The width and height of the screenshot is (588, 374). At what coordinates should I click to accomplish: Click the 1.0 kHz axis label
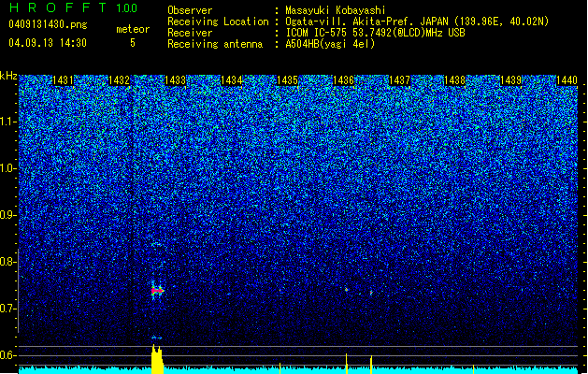coord(8,168)
